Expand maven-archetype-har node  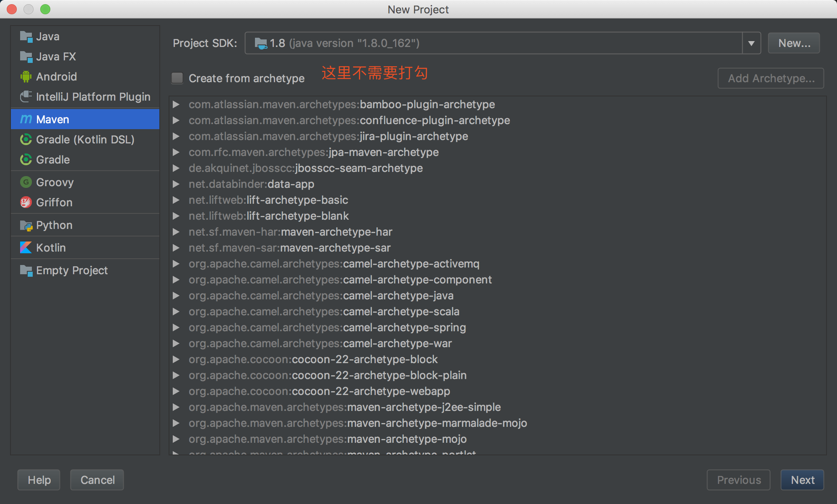(176, 232)
